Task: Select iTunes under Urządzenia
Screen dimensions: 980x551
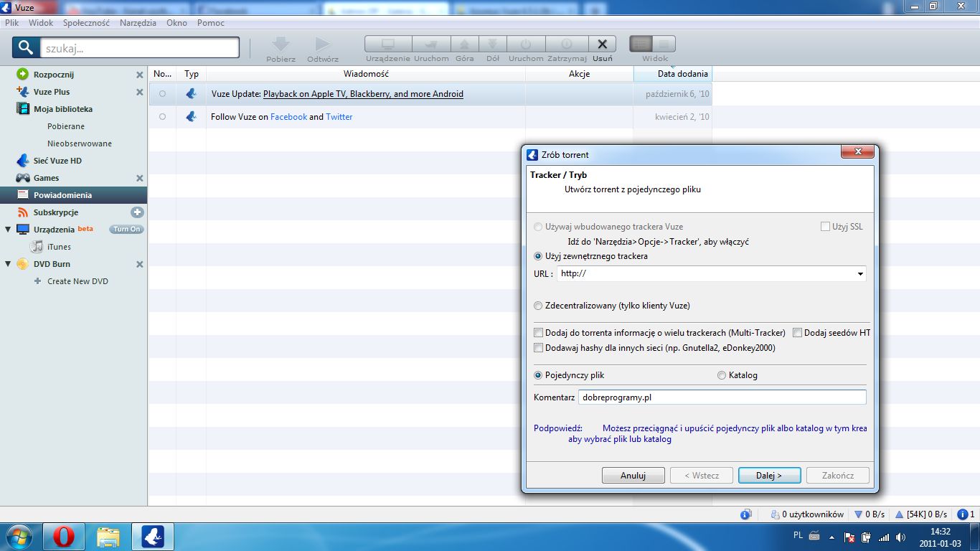Action: [59, 247]
